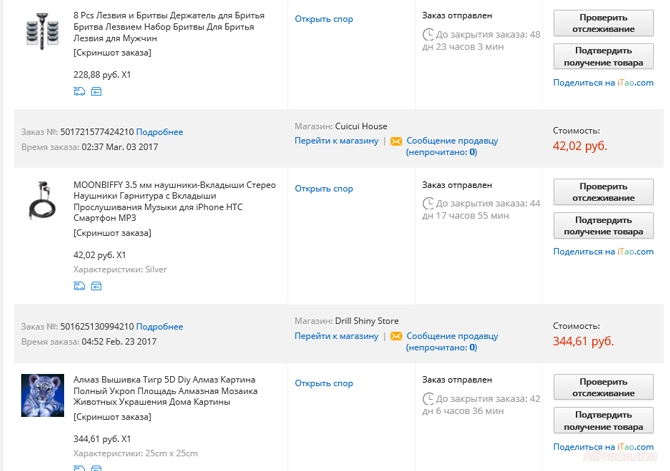Click the card icon under the MOONBIFFY earphones
Viewport: 670px width, 471px height.
coord(96,285)
